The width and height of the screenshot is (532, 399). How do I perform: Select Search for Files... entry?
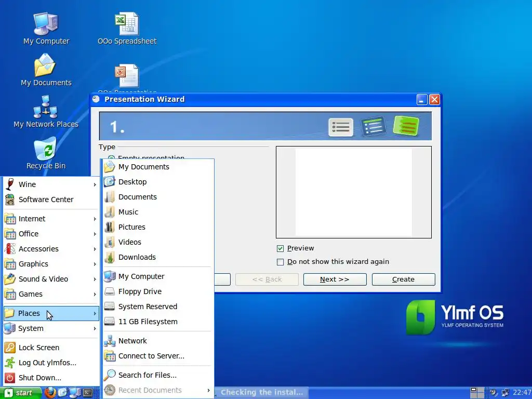click(157, 375)
